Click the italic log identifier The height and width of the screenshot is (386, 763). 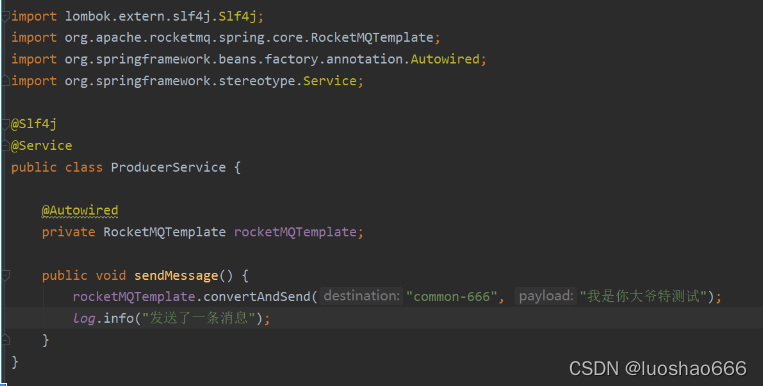[x=84, y=318]
